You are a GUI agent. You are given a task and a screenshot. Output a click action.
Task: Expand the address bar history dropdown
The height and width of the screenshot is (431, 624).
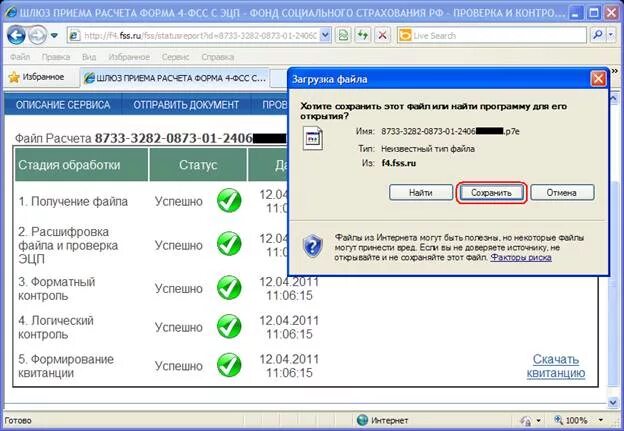[x=326, y=36]
